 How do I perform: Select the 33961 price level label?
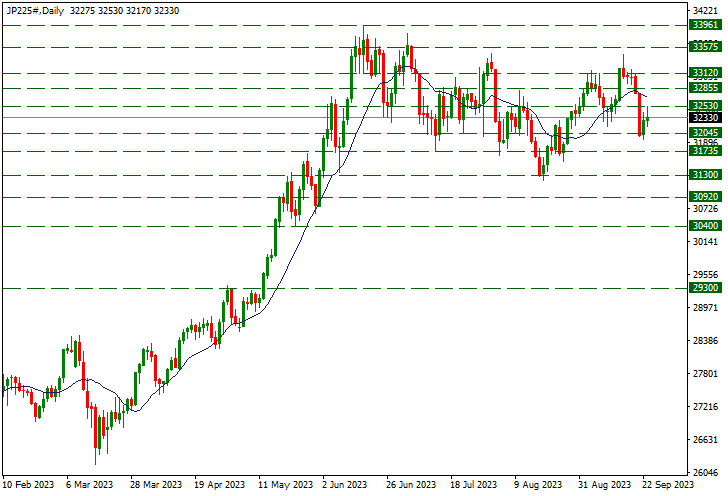pyautogui.click(x=705, y=25)
